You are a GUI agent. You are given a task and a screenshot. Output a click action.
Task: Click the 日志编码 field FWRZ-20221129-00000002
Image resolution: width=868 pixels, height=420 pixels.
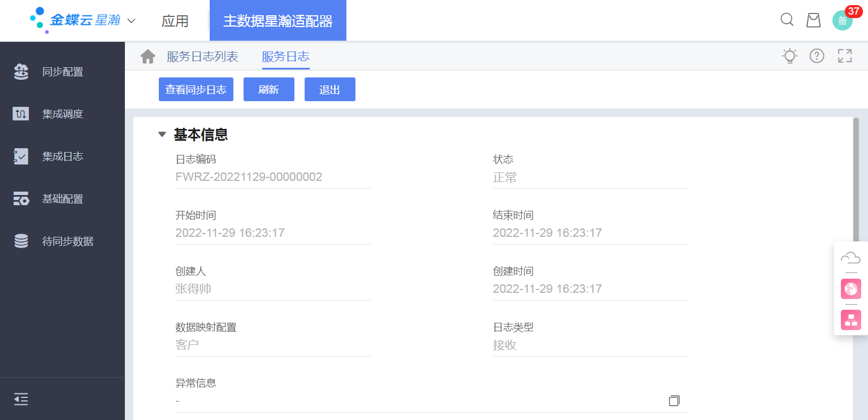tap(273, 177)
